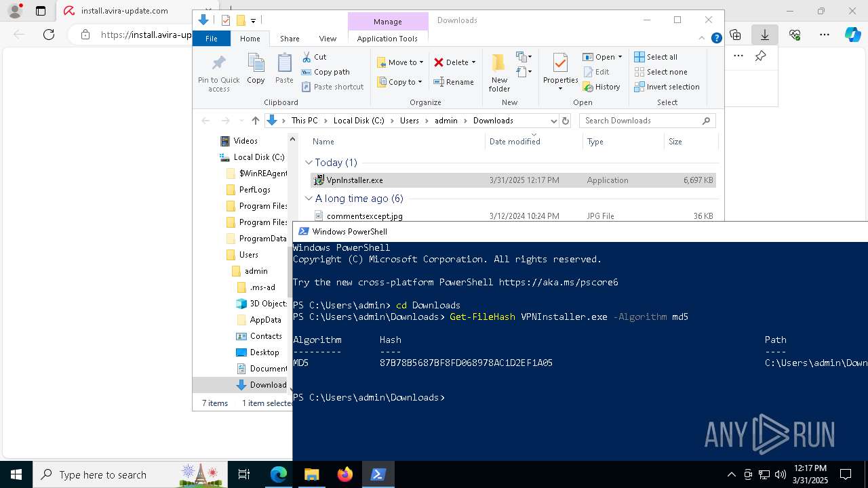868x488 pixels.
Task: Switch to the View ribbon tab
Action: click(328, 39)
